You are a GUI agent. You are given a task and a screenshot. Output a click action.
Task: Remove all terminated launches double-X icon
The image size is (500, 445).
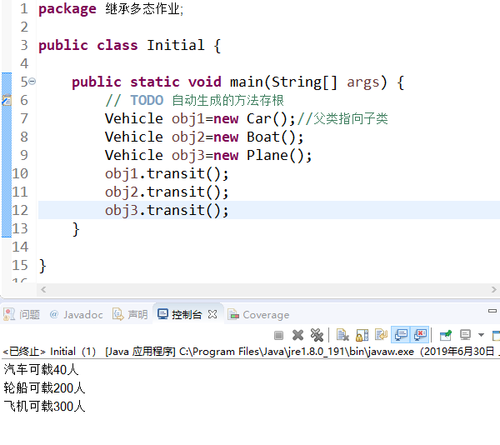(317, 335)
